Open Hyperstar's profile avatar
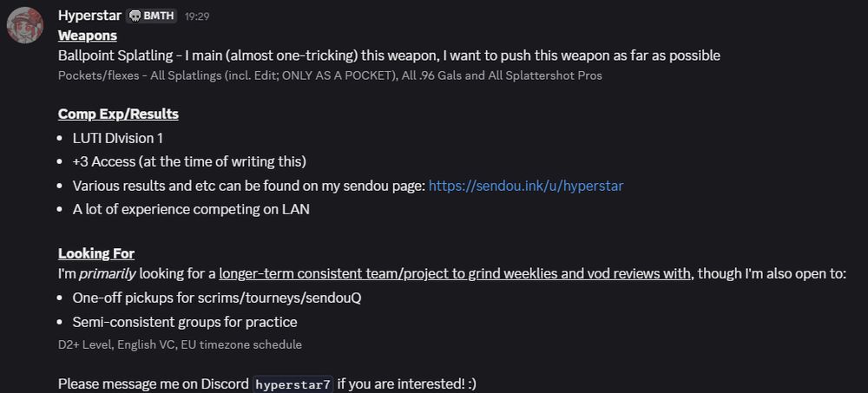Viewport: 868px width, 393px height. (x=25, y=25)
